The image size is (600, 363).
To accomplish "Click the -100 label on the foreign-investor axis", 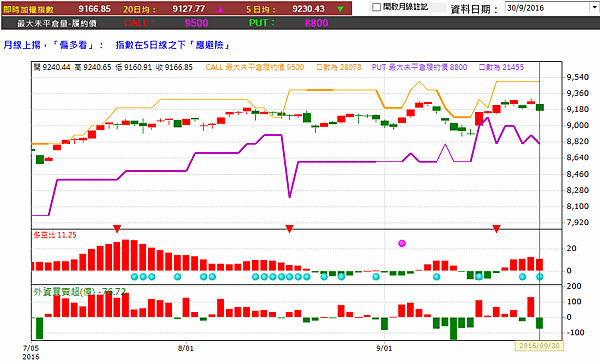I will click(x=575, y=332).
